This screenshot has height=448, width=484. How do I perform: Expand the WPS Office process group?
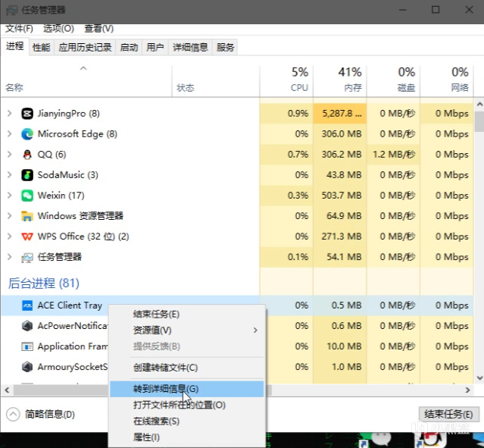click(x=10, y=237)
